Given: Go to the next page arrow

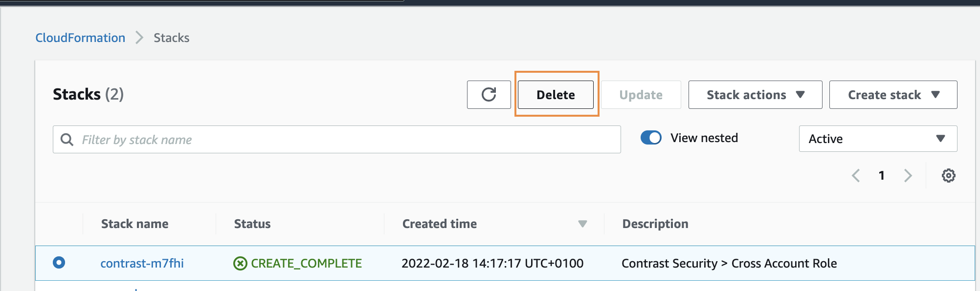Looking at the screenshot, I should click(x=908, y=176).
